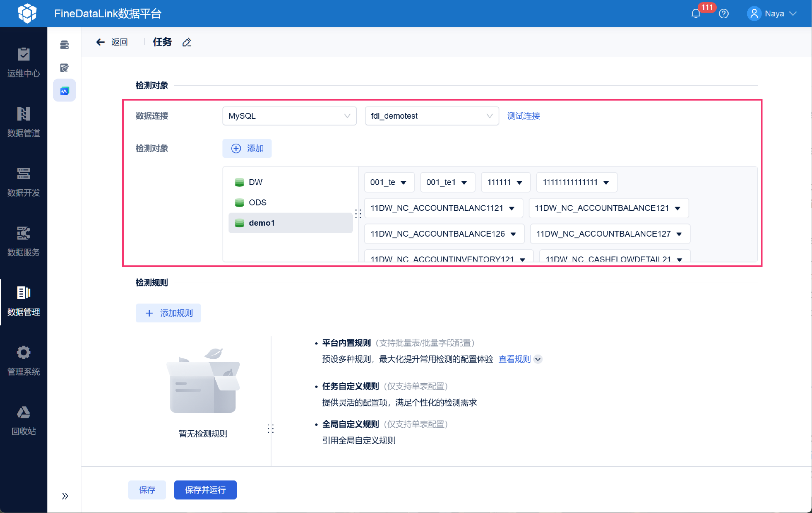Viewport: 812px width, 513px height.
Task: Open MySQL database type dropdown
Action: (x=289, y=116)
